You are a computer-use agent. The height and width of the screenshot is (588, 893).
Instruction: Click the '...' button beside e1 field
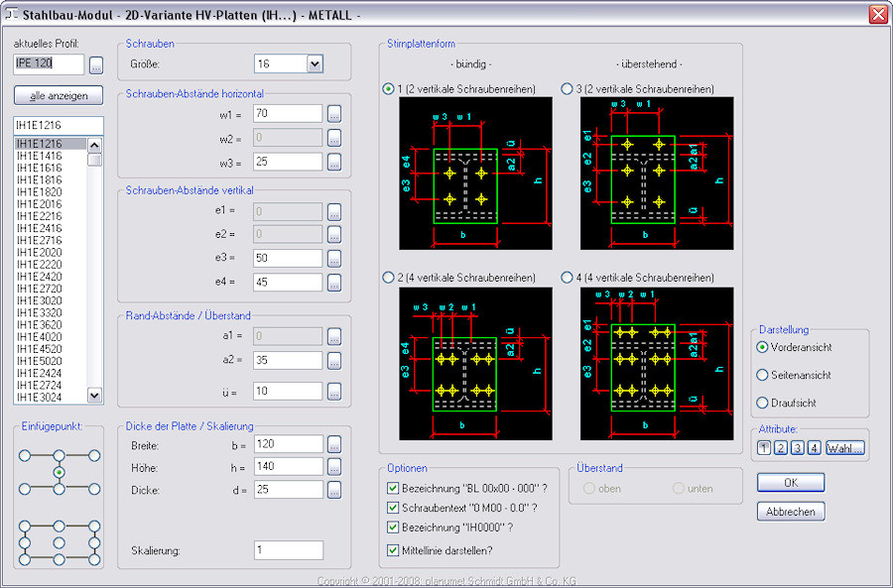coord(334,212)
